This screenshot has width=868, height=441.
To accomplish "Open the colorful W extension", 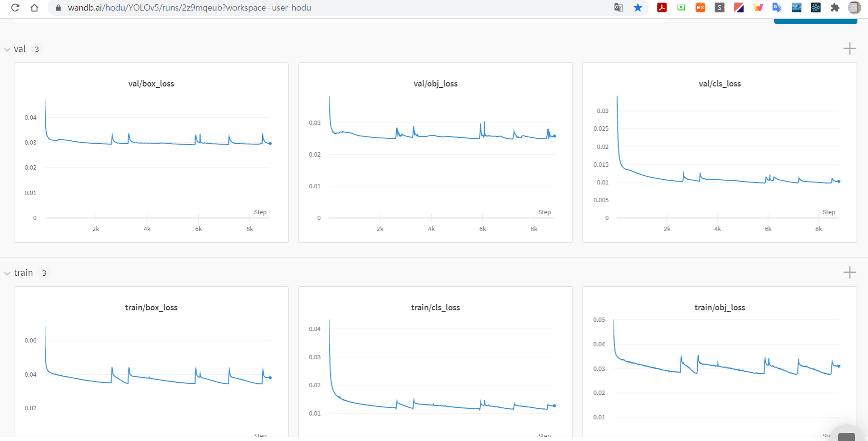I will (x=758, y=8).
